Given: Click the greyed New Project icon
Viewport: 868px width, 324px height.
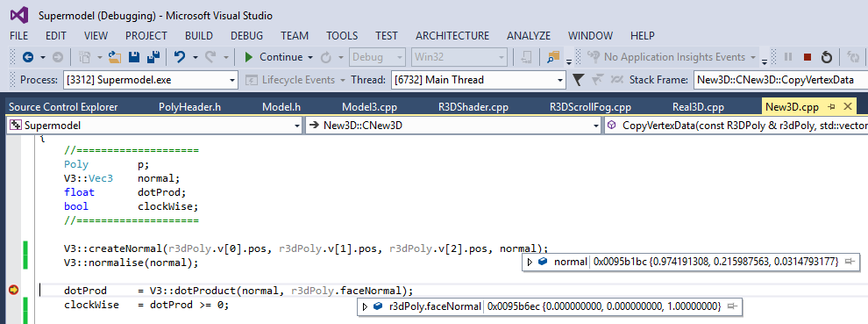Looking at the screenshot, I should tap(85, 56).
